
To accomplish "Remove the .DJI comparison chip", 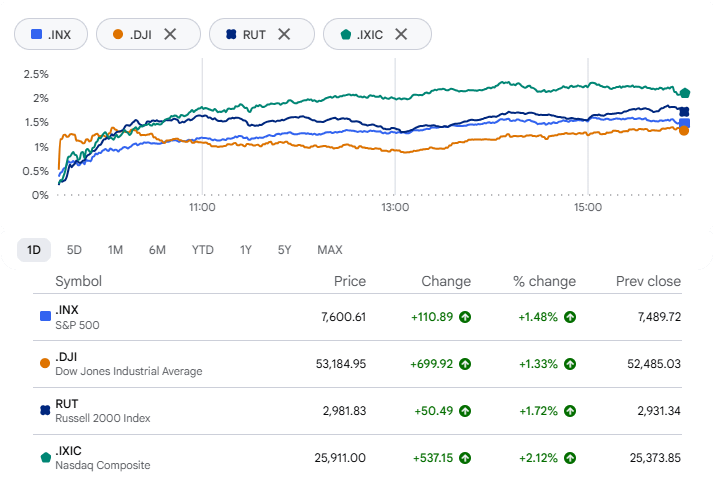I will click(170, 34).
